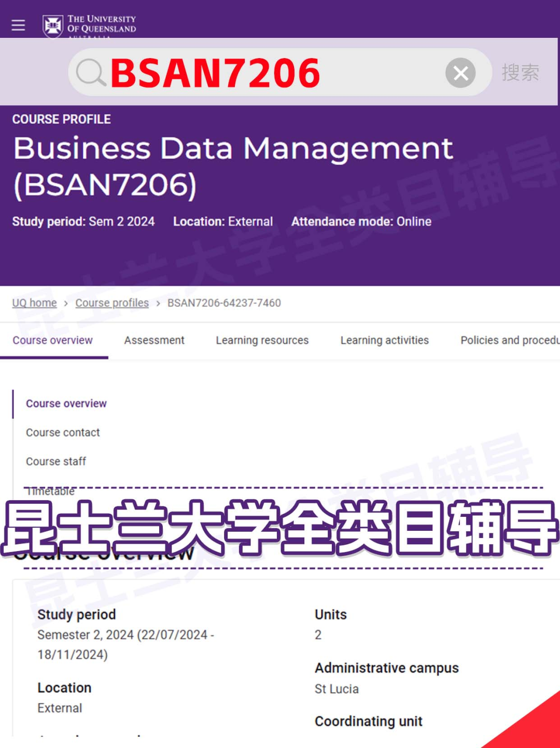Tap the 搜索 search button

pos(520,72)
